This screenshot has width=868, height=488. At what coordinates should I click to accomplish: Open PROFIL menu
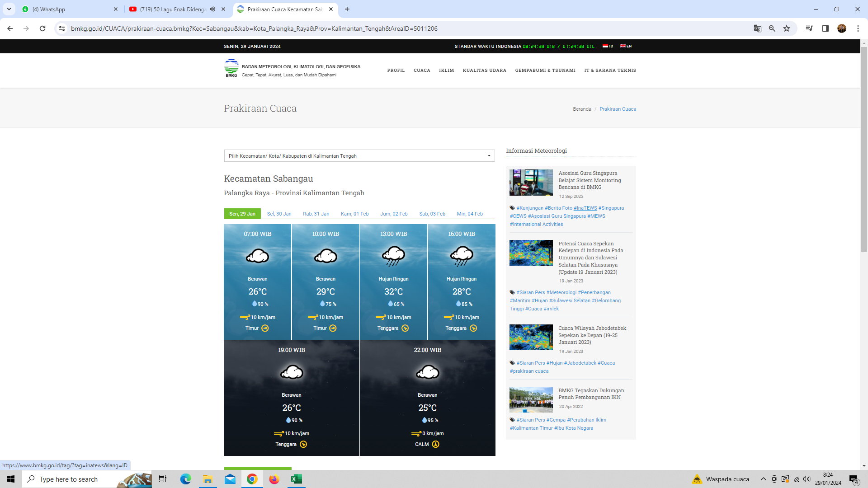click(x=396, y=70)
